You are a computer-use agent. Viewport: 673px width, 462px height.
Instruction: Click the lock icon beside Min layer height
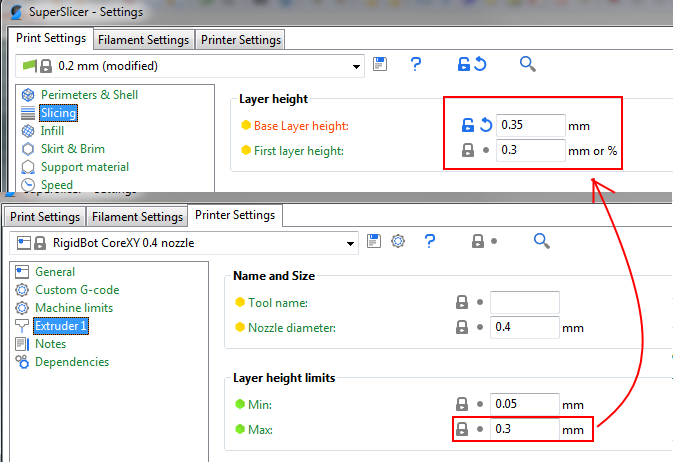click(462, 404)
